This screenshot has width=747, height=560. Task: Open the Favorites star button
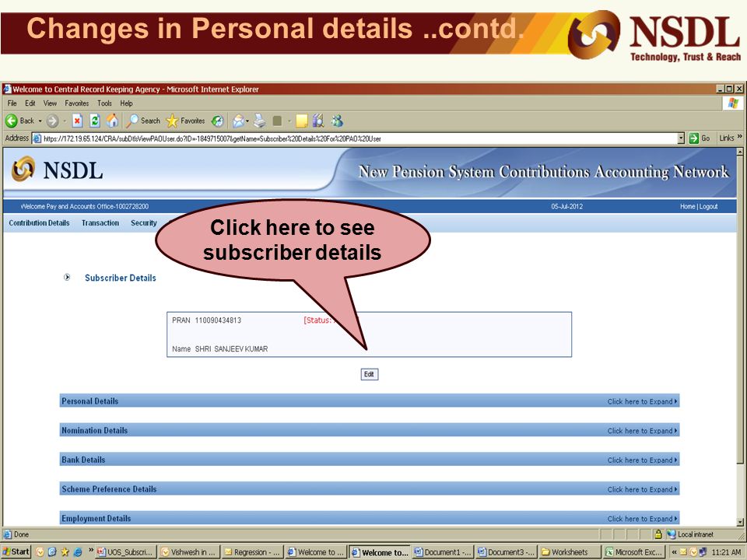(x=185, y=121)
